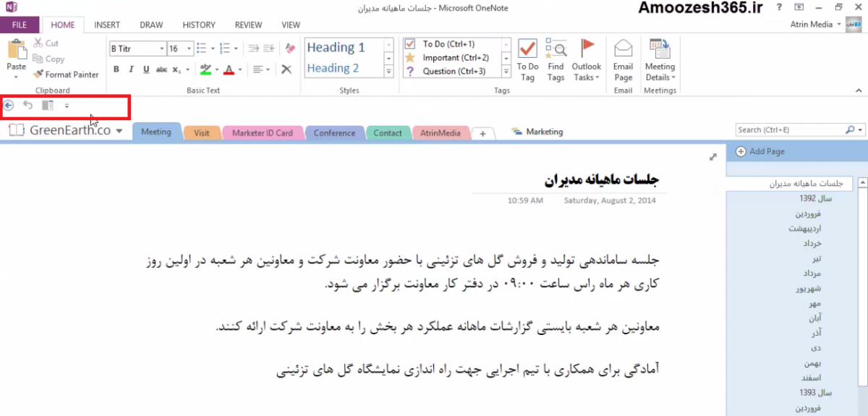Click the red font color button

point(229,69)
